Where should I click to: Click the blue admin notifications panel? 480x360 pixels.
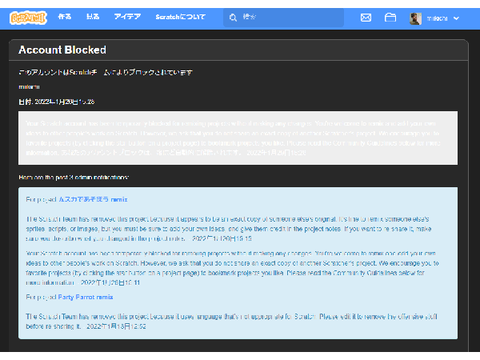click(x=238, y=263)
